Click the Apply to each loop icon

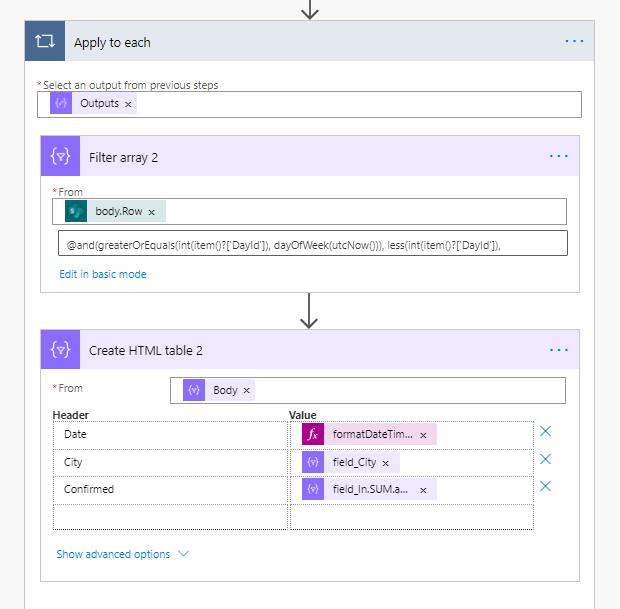point(45,42)
